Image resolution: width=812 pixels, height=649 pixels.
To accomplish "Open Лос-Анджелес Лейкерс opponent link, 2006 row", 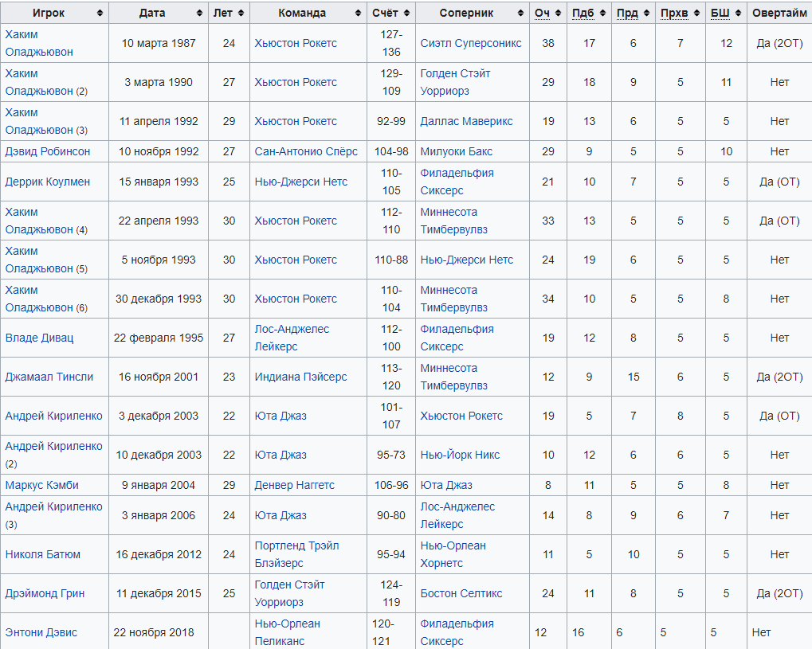I will (x=457, y=515).
